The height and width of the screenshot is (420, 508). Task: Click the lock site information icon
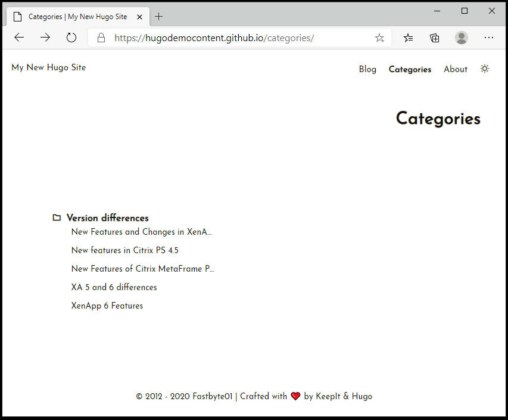pos(101,38)
